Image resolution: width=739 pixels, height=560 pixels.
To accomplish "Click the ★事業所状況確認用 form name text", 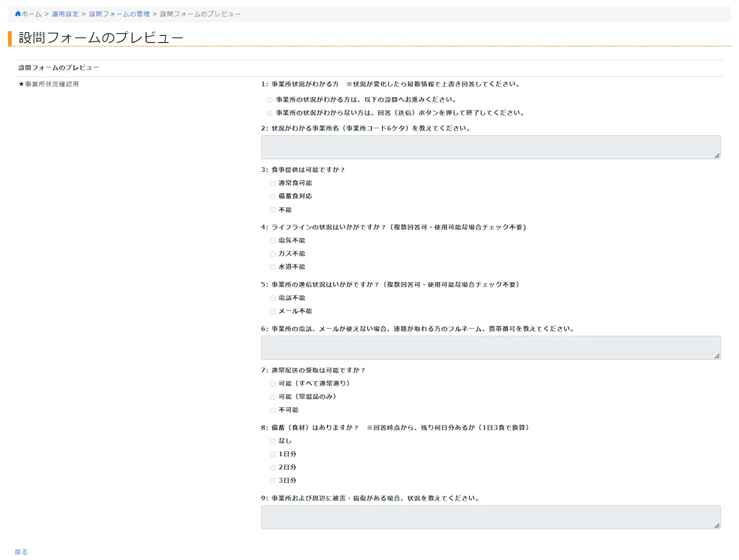I will point(49,84).
